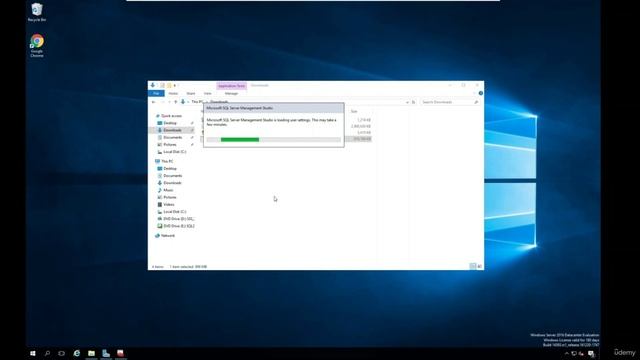Switch to the Share ribbon tab
The height and width of the screenshot is (360, 640).
[x=191, y=93]
